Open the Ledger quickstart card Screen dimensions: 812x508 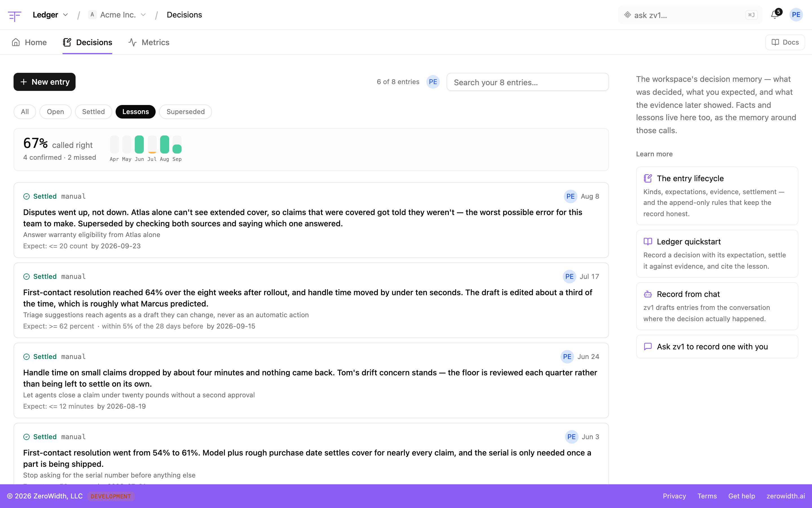tap(717, 254)
